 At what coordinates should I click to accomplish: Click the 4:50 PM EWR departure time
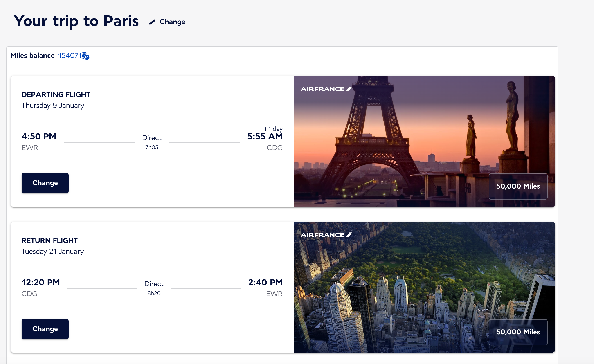click(39, 136)
